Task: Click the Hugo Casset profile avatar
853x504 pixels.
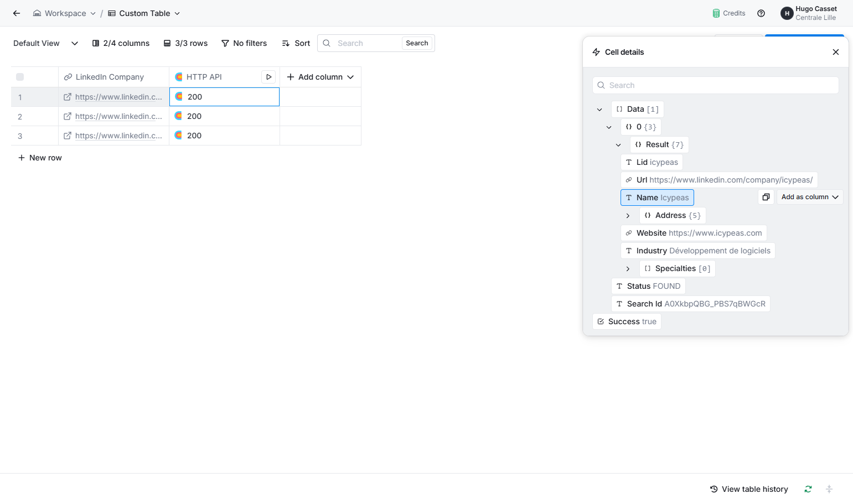Action: (787, 13)
